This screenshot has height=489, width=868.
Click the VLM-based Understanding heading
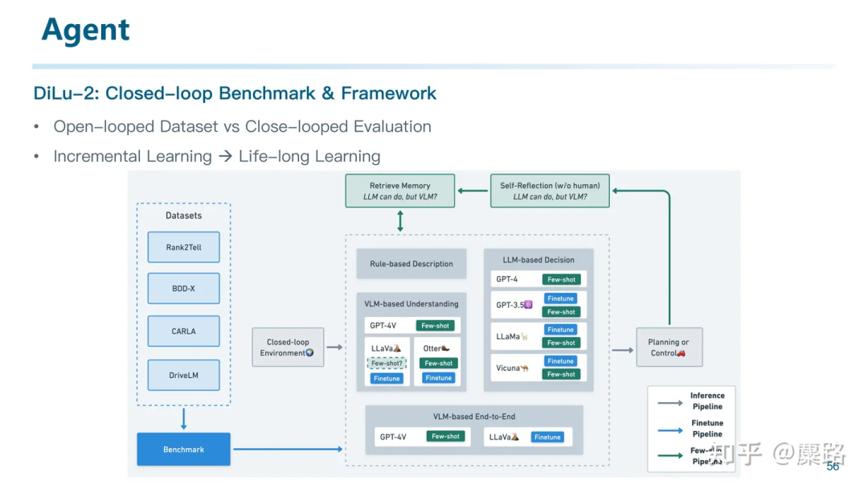pyautogui.click(x=411, y=304)
